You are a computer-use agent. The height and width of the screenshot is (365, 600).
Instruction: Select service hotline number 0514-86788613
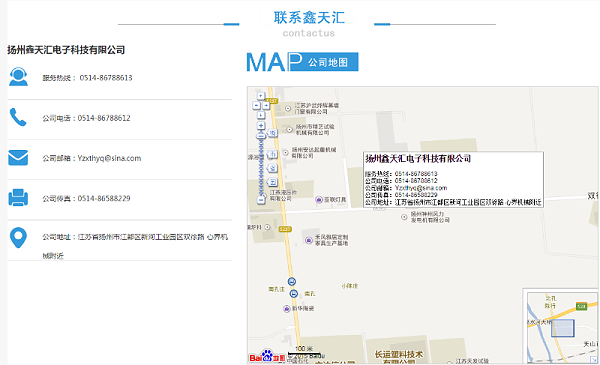[x=106, y=78]
